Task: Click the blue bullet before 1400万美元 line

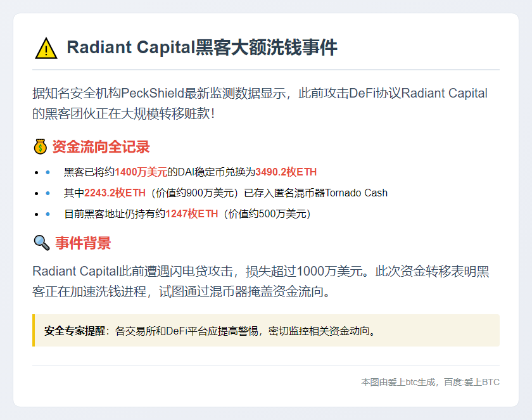Action: [47, 172]
